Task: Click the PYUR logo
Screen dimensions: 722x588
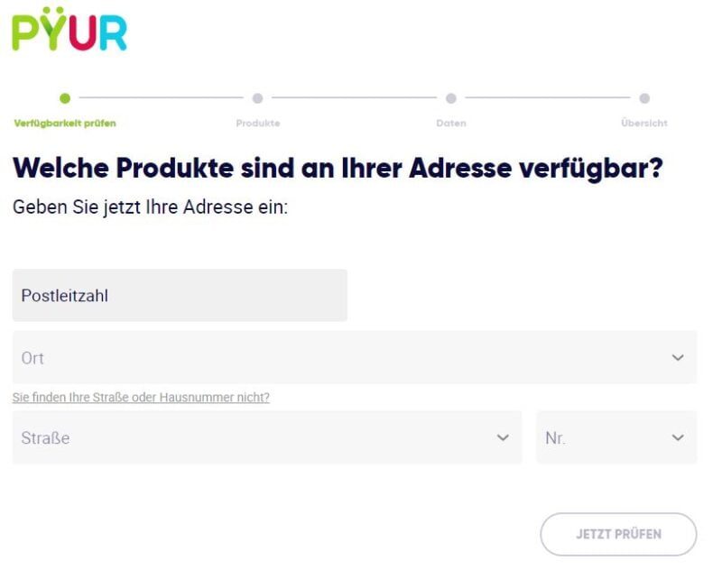Action: click(x=68, y=32)
